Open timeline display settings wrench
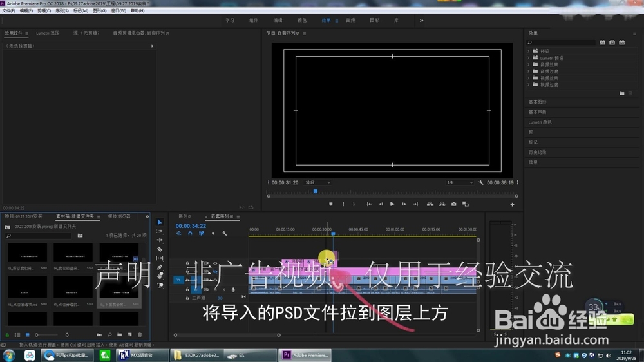 [224, 233]
